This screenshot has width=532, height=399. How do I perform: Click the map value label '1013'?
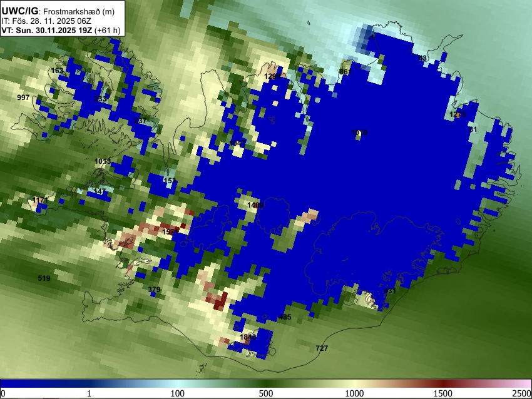point(103,161)
